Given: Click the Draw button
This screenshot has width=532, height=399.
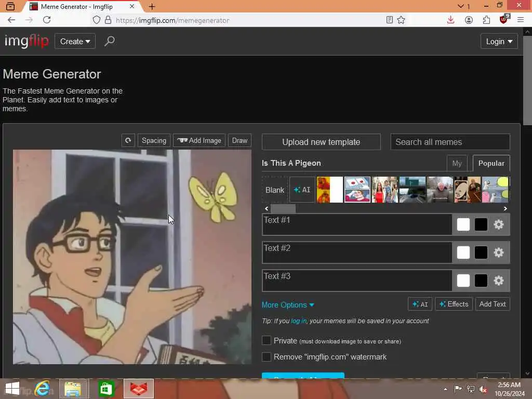Looking at the screenshot, I should pyautogui.click(x=240, y=140).
